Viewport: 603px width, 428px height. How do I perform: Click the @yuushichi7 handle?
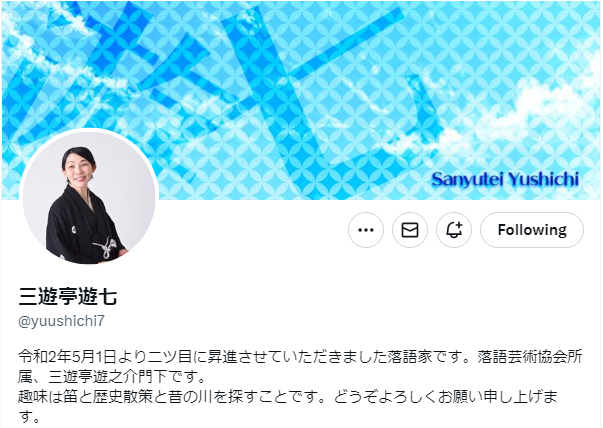[61, 321]
